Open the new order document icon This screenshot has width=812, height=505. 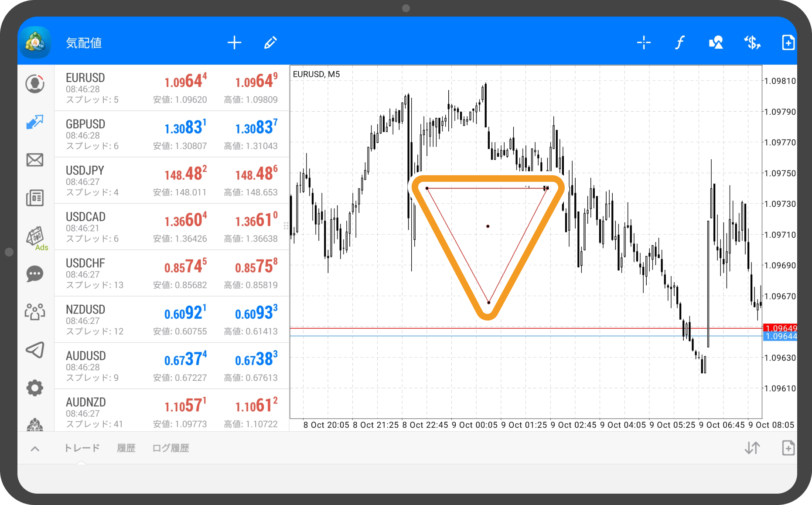tap(788, 43)
